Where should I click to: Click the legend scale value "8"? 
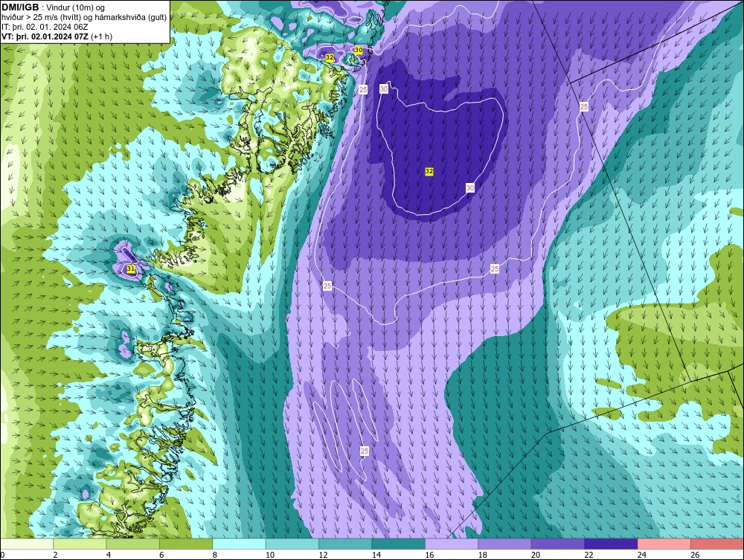tap(214, 555)
